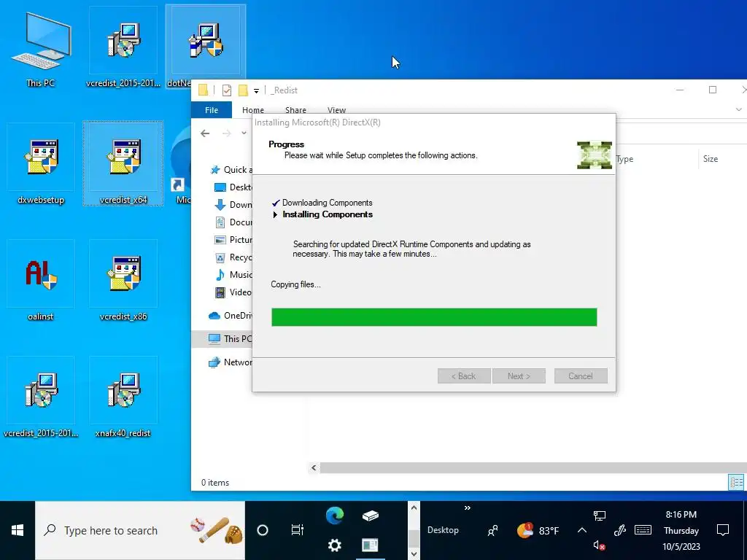Click the Size column header
This screenshot has width=747, height=560.
click(x=711, y=159)
